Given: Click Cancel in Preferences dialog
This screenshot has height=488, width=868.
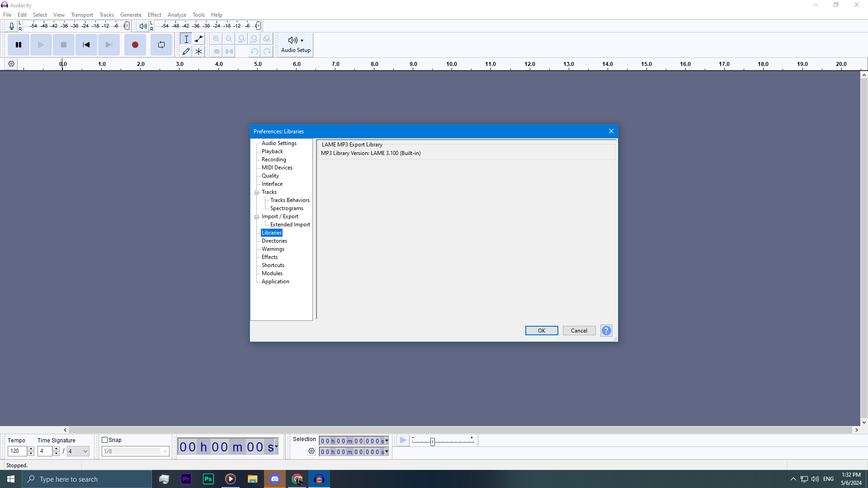Looking at the screenshot, I should click(x=579, y=331).
